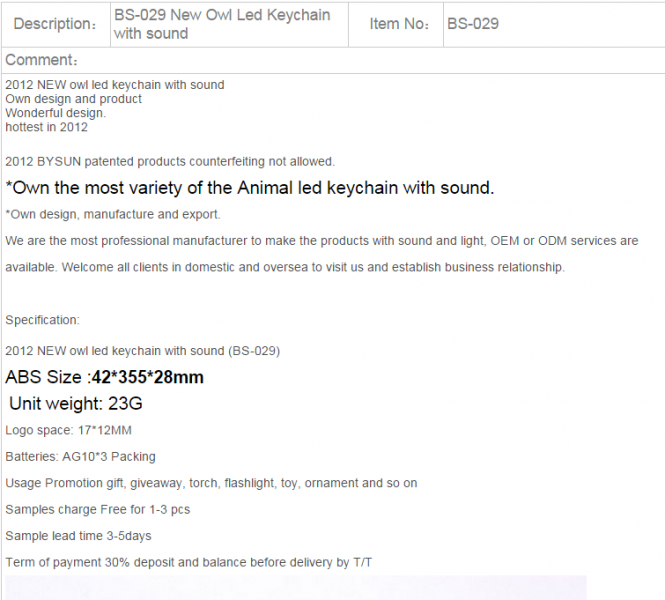The image size is (665, 600).
Task: Click the OEM or ODM services sentence
Action: pos(321,254)
